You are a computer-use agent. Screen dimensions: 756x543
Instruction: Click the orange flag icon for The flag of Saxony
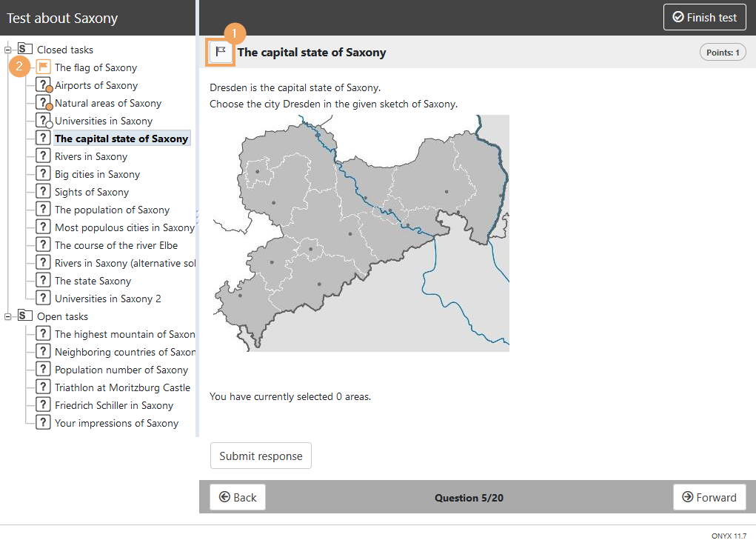point(43,67)
